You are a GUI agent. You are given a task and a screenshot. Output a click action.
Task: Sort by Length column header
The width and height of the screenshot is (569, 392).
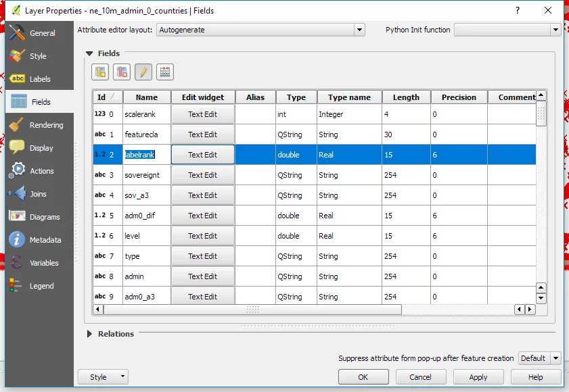(x=406, y=97)
